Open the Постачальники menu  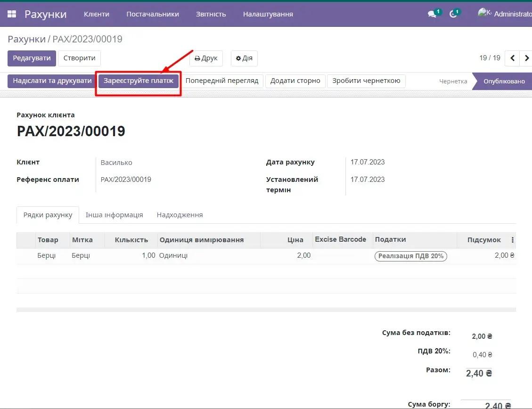coord(153,14)
